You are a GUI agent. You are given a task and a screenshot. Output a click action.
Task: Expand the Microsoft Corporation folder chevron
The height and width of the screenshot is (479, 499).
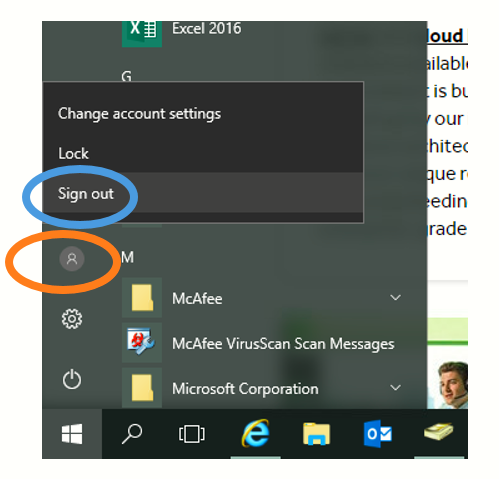[395, 388]
